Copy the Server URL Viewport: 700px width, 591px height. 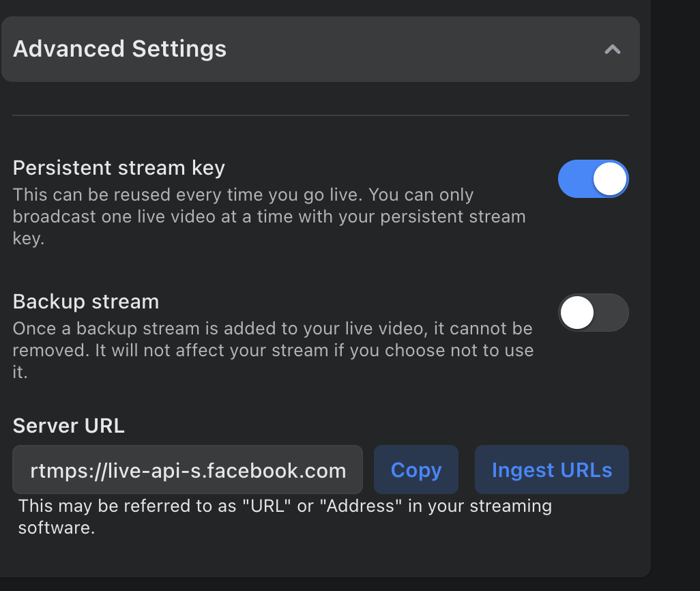(x=415, y=470)
